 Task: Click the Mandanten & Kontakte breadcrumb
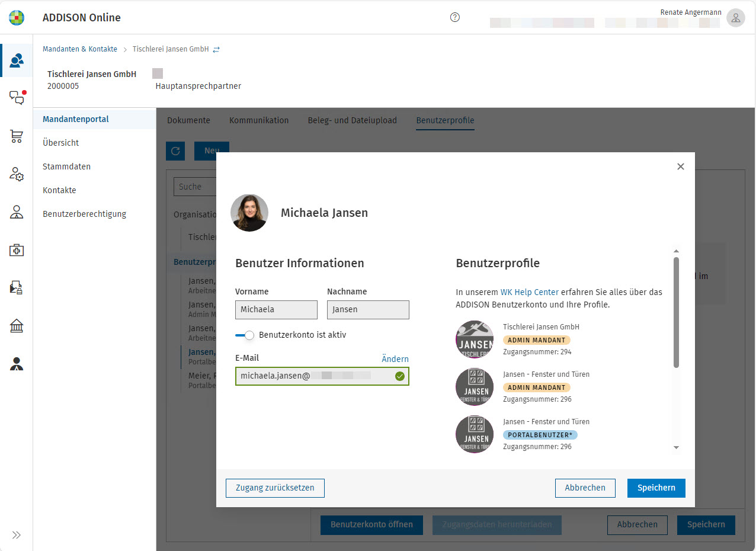80,49
